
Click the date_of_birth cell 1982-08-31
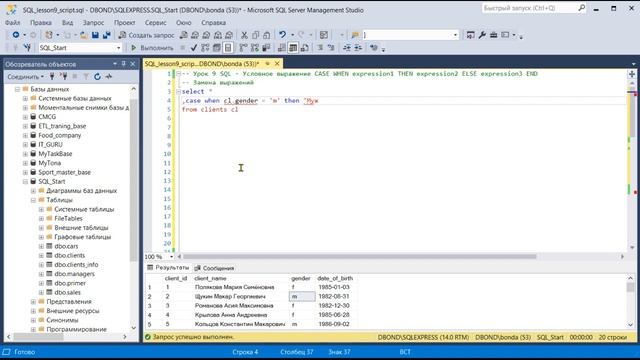(334, 296)
